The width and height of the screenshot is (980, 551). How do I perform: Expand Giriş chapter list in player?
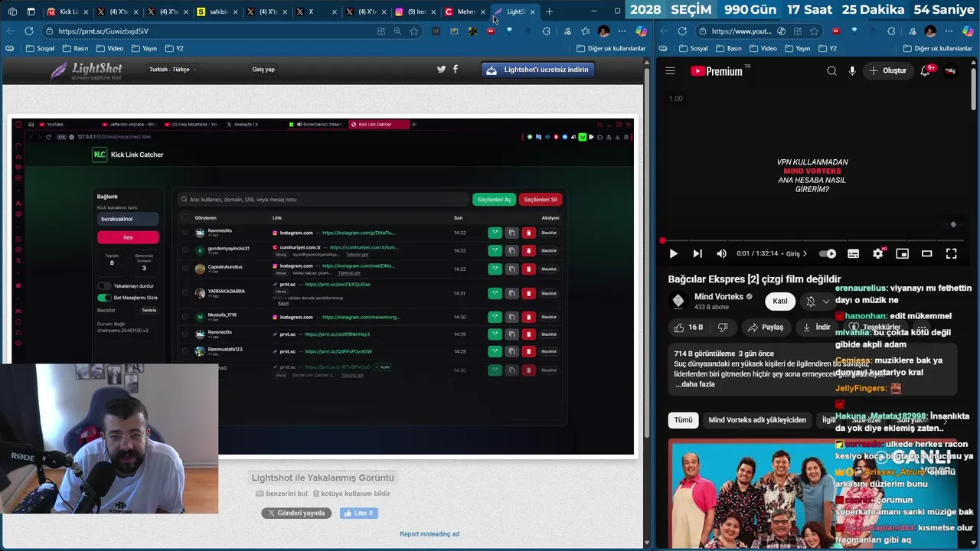point(797,253)
